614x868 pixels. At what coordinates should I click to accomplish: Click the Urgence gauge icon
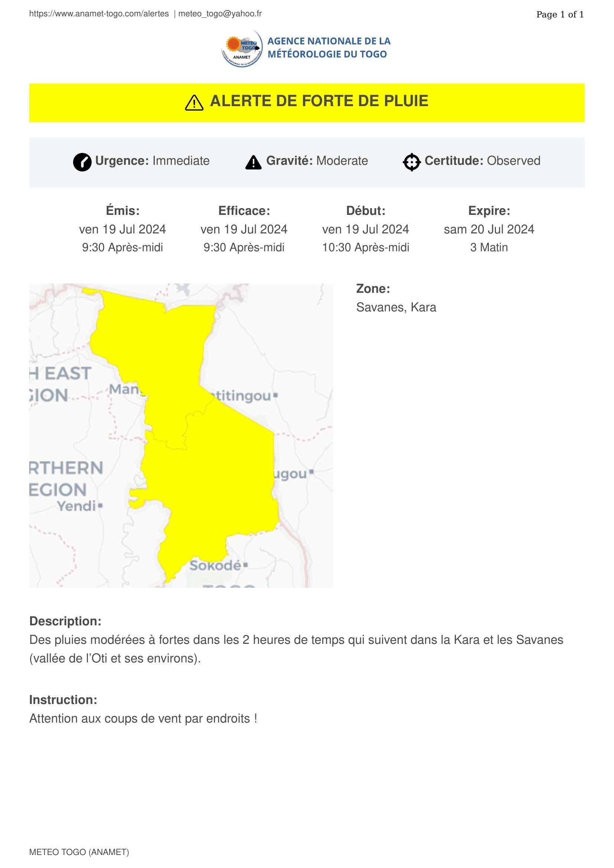pyautogui.click(x=82, y=162)
